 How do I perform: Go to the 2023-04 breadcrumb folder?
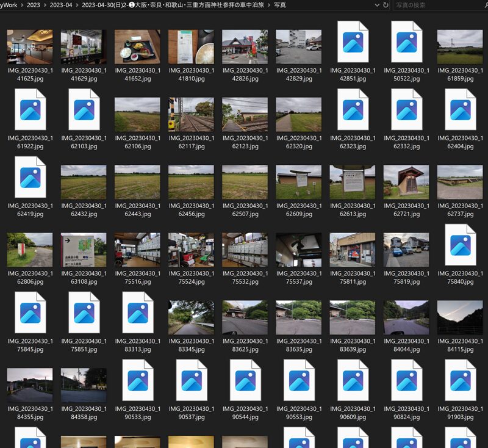61,5
